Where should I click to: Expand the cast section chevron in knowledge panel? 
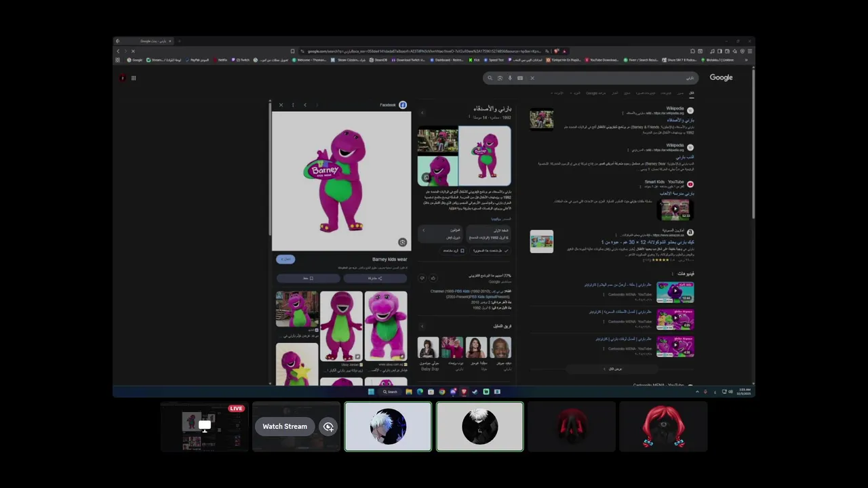coord(422,326)
